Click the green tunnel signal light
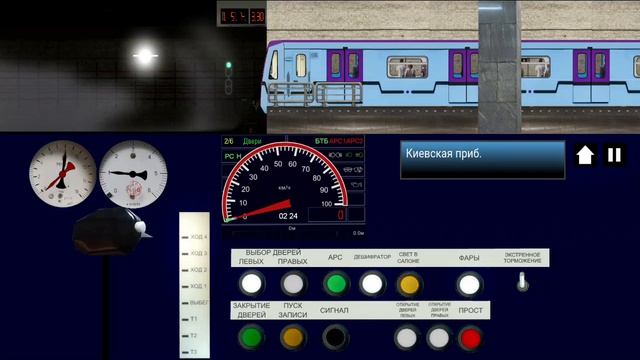 (229, 65)
